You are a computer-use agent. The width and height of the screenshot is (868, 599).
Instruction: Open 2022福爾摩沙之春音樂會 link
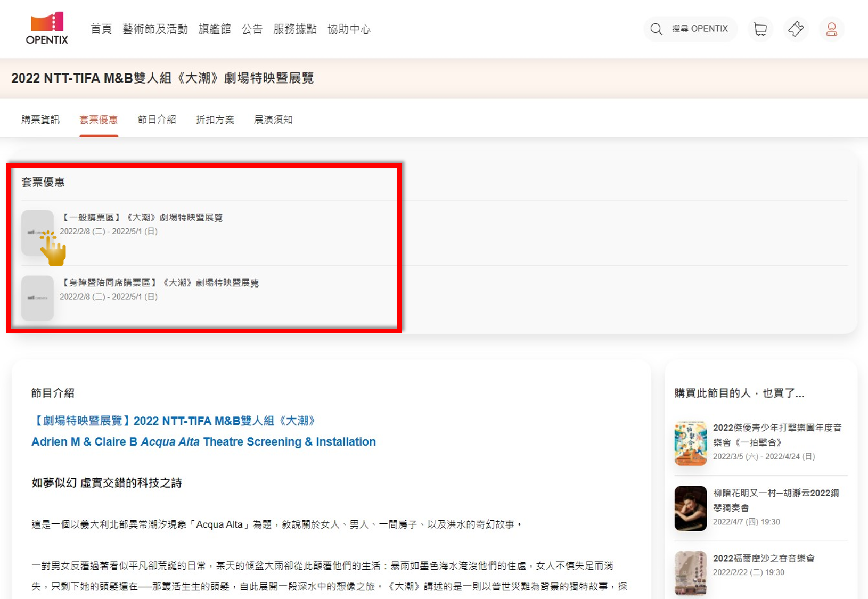point(764,558)
